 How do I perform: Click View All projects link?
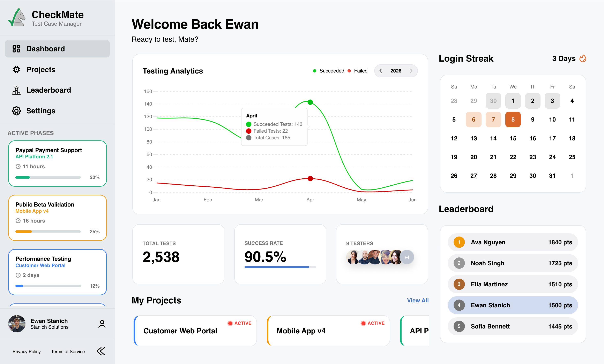click(418, 300)
